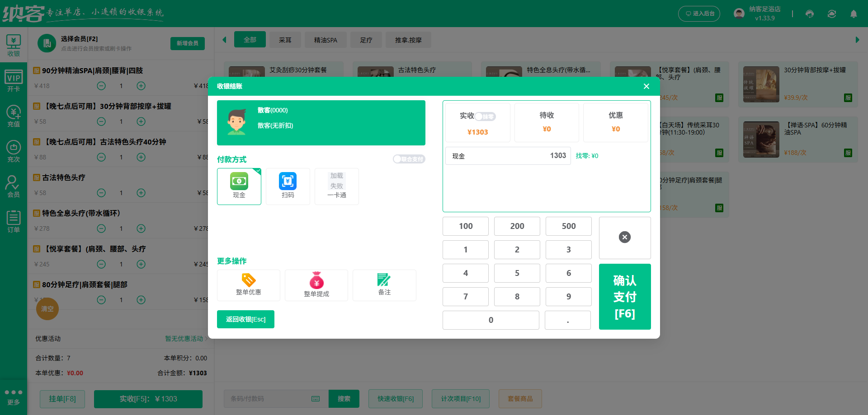Enable the 抹零 rounding toggle

tap(486, 116)
